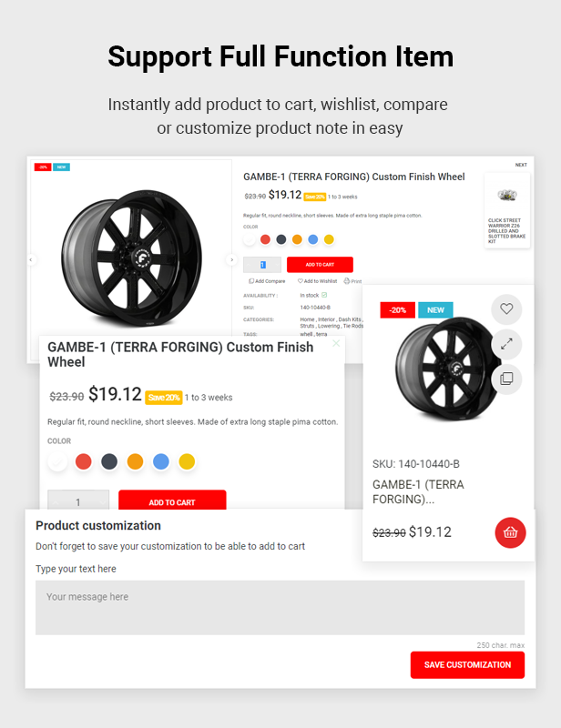
Task: Click the red basket add-to-cart icon
Action: 510,532
